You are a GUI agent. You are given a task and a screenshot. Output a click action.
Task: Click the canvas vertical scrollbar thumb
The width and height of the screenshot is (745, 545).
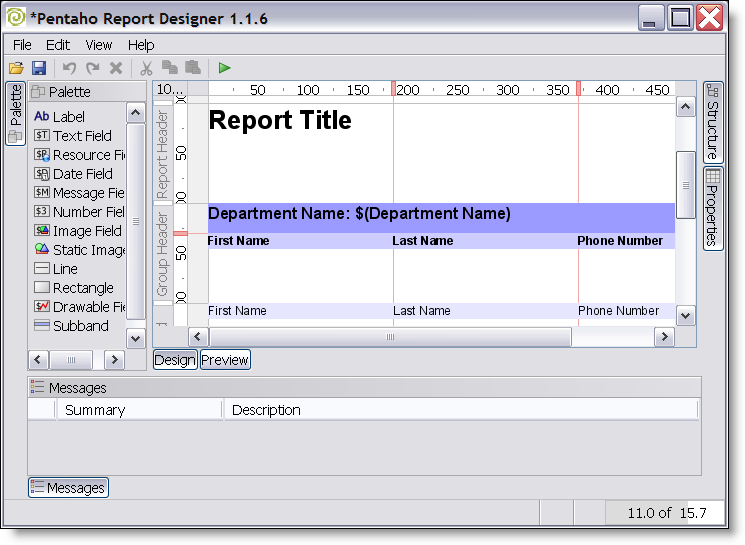point(686,185)
